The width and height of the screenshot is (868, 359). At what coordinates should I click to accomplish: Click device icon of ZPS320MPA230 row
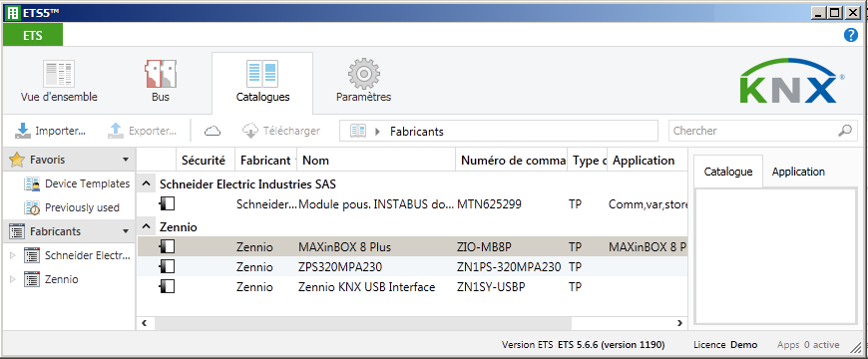pos(168,266)
